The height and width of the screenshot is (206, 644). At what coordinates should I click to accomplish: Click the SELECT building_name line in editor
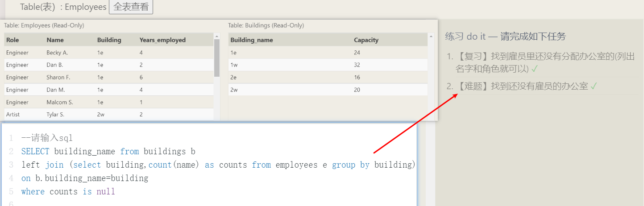(108, 152)
